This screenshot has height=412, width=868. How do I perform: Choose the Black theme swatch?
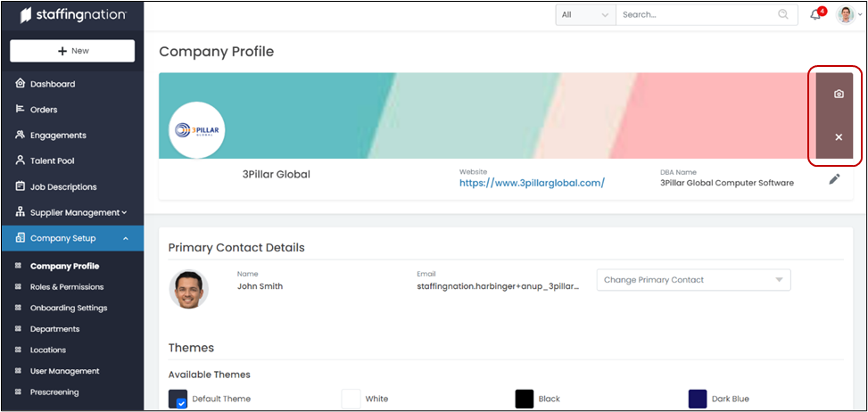(x=525, y=399)
